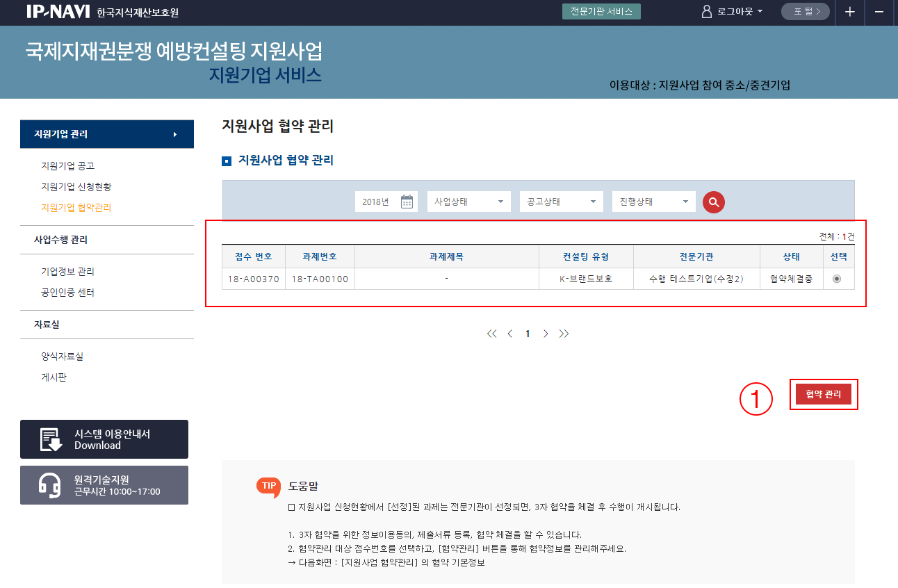
Task: Open the calendar icon in year field
Action: point(407,202)
